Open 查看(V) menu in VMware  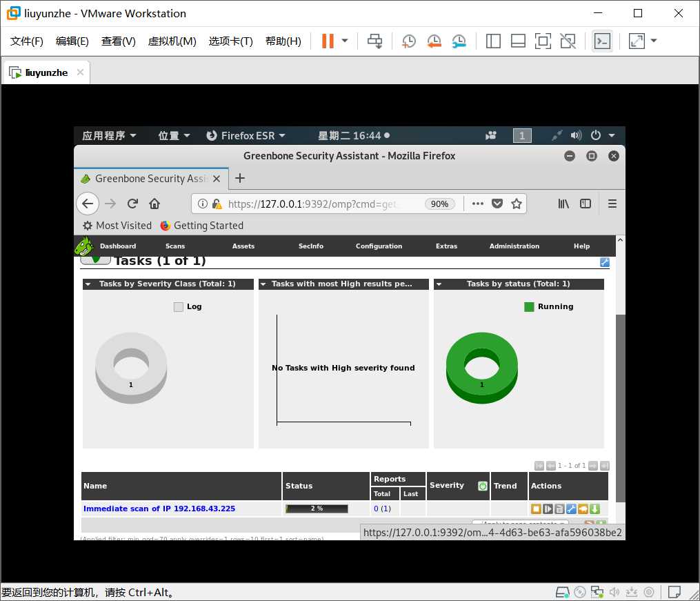[119, 41]
